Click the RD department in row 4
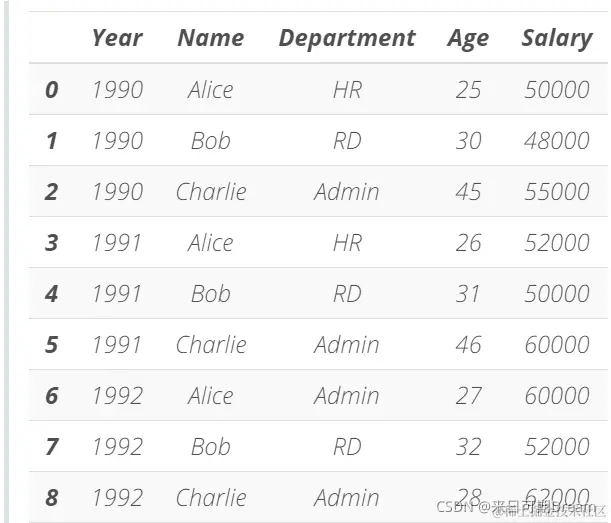 pyautogui.click(x=347, y=294)
